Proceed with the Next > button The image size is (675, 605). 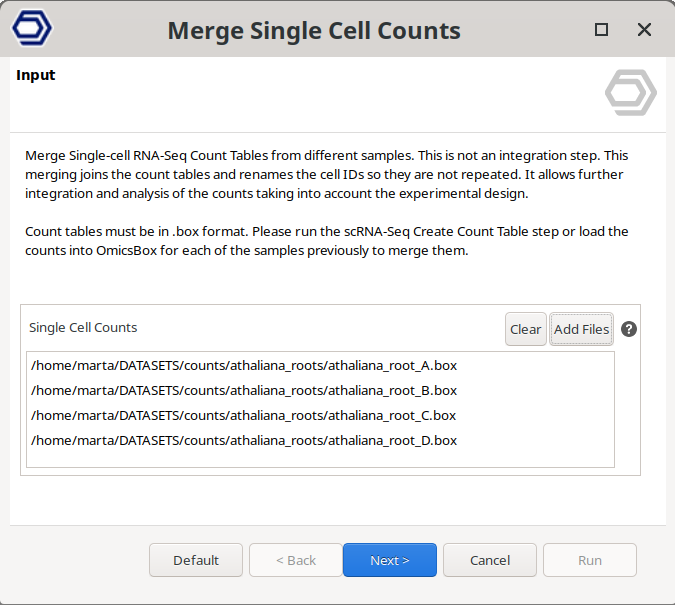390,560
